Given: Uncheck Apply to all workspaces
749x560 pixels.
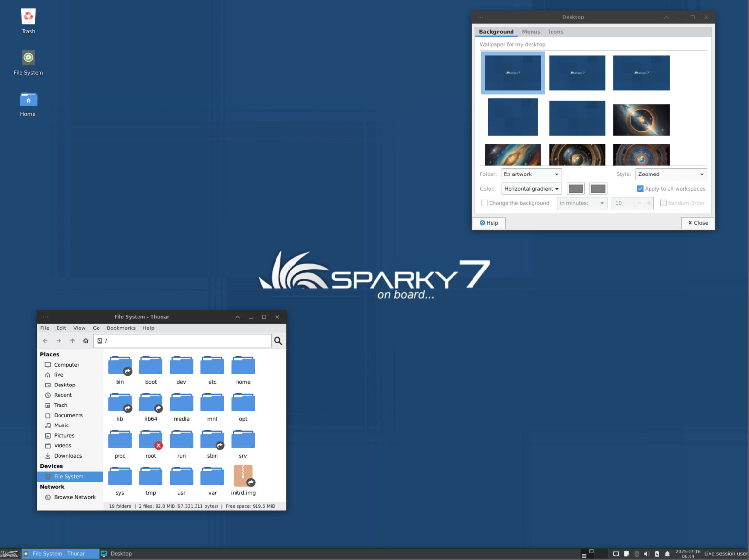Looking at the screenshot, I should (x=640, y=189).
